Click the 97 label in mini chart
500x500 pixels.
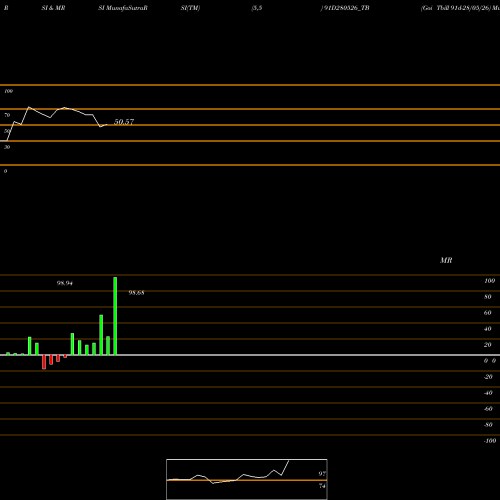click(x=322, y=474)
